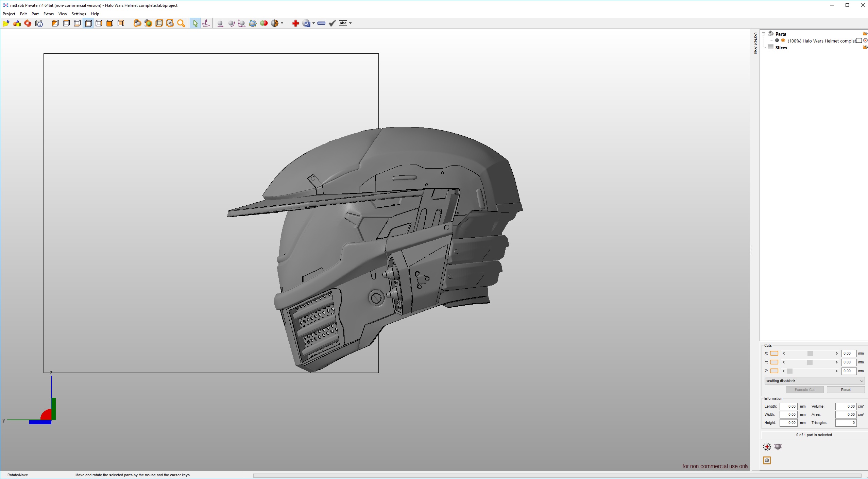Open the Edit menu

click(23, 14)
